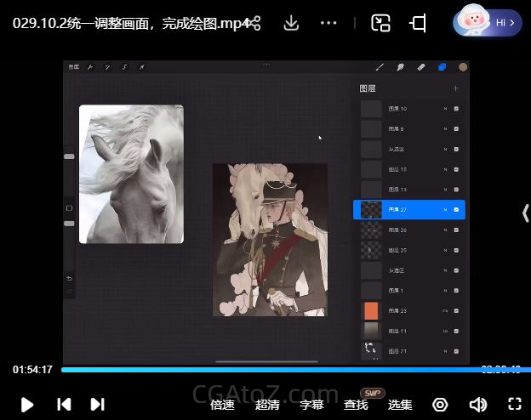Open the 倍速 playback speed menu
Screen dimensions: 531x420
click(222, 405)
